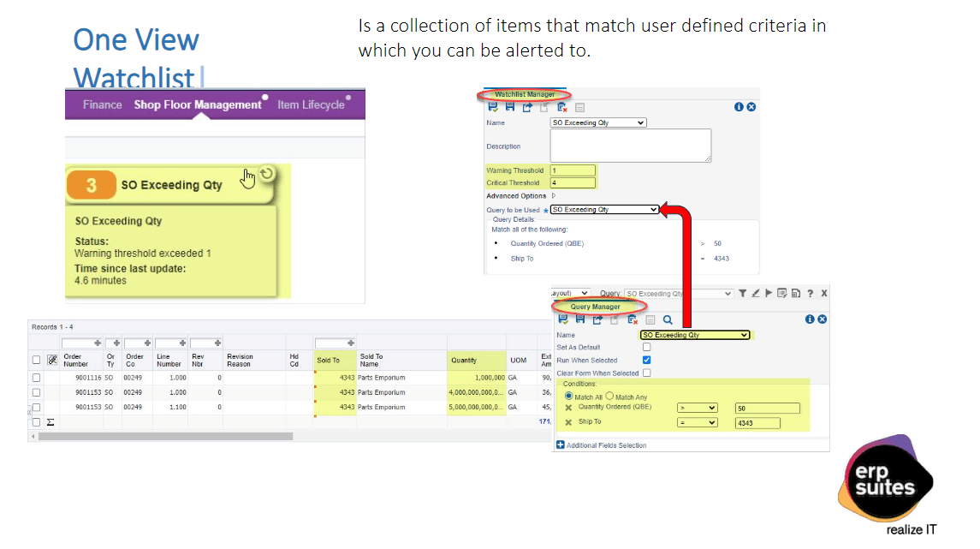Switch to the Item Lifecycle tab
Viewport: 980px width, 549px height.
312,104
